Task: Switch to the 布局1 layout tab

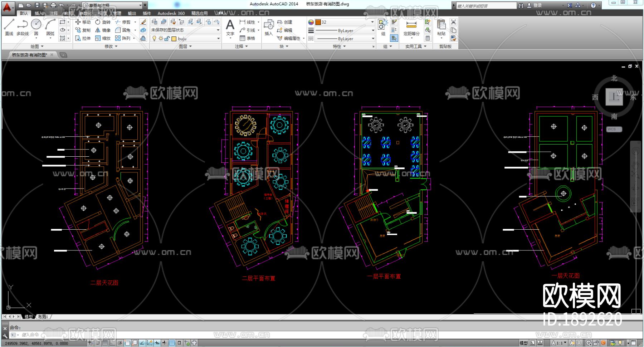Action: (x=43, y=317)
